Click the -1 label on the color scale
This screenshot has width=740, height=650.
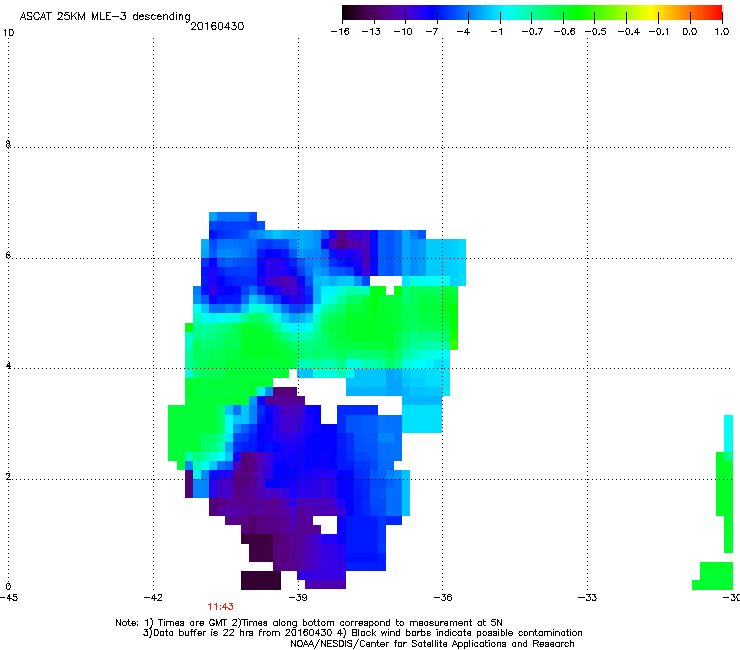496,32
